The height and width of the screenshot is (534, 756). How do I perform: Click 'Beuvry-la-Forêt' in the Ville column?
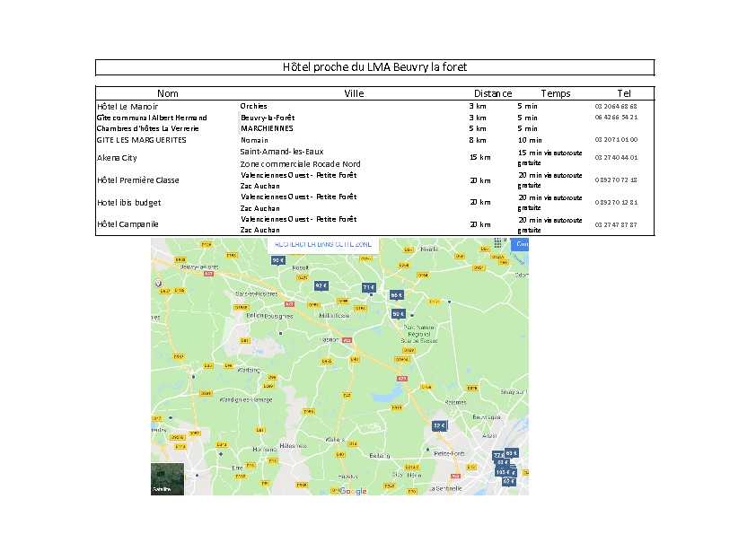(x=268, y=118)
